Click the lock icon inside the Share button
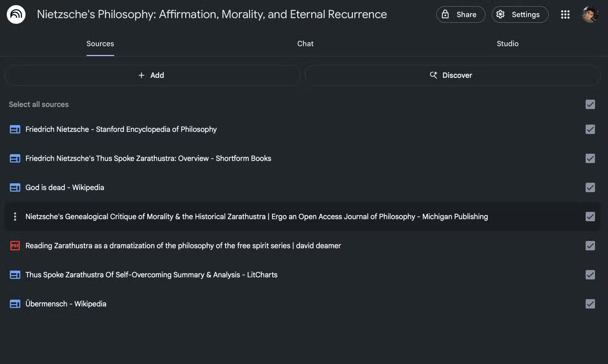Image resolution: width=608 pixels, height=364 pixels. 445,15
